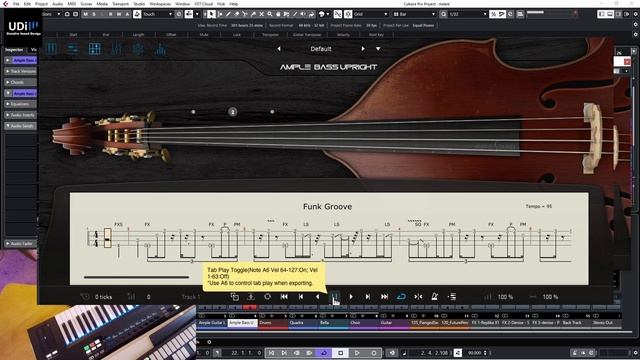
Task: Toggle the left zone visibility
Action: tap(601, 14)
